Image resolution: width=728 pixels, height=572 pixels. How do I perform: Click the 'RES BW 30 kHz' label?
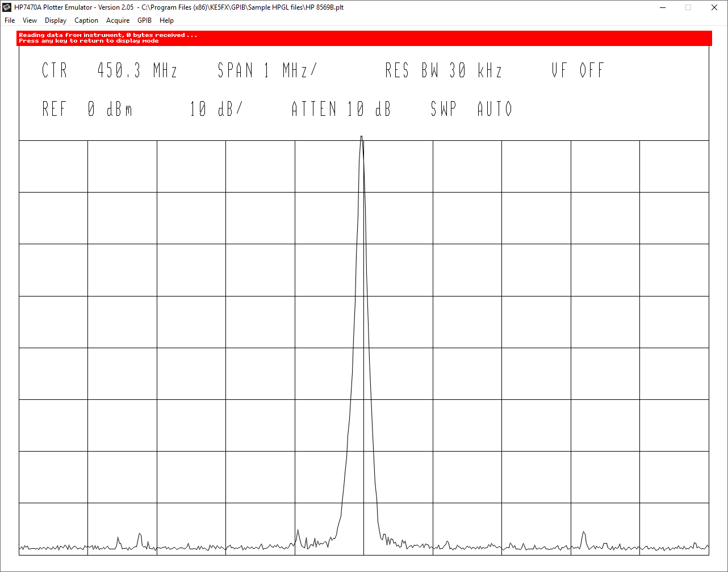coord(444,70)
